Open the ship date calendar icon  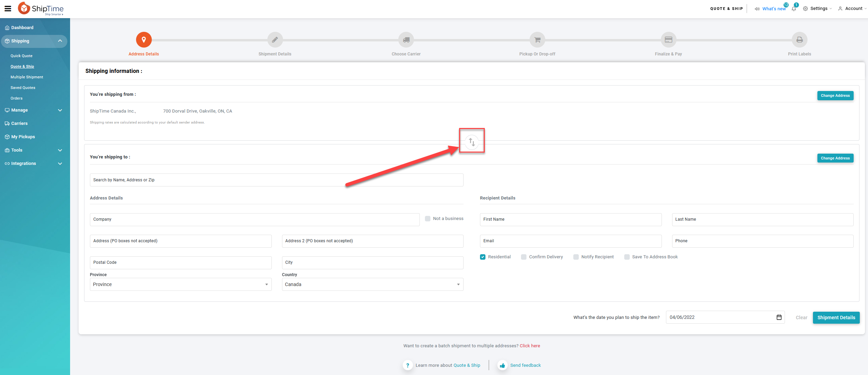(x=779, y=317)
